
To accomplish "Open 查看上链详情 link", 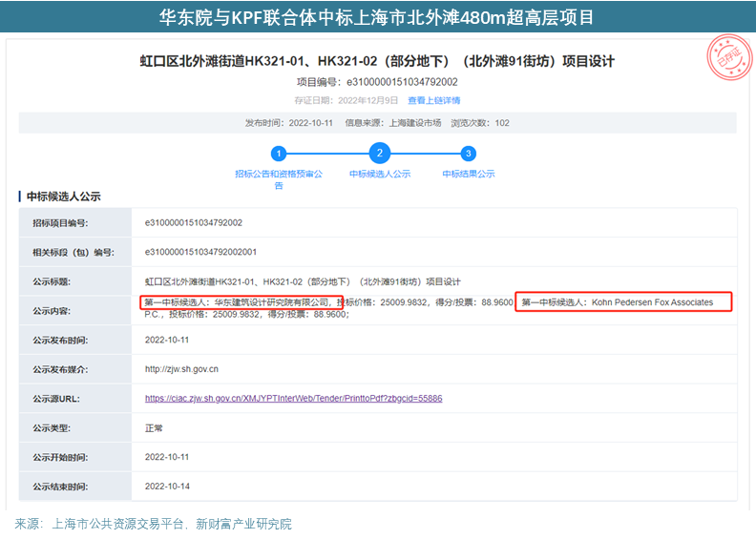I will click(434, 100).
